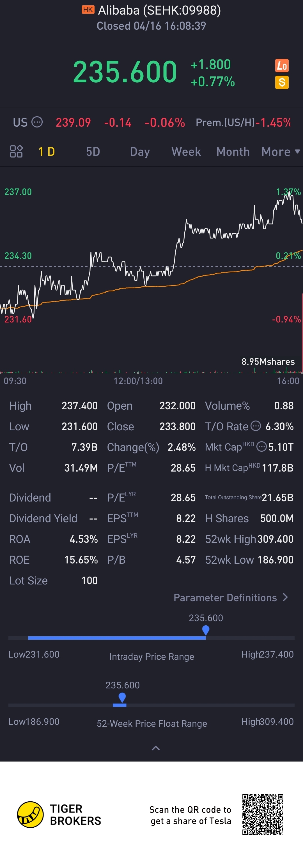This screenshot has width=303, height=868.
Task: Open the Parameter Definitions link
Action: pyautogui.click(x=225, y=598)
